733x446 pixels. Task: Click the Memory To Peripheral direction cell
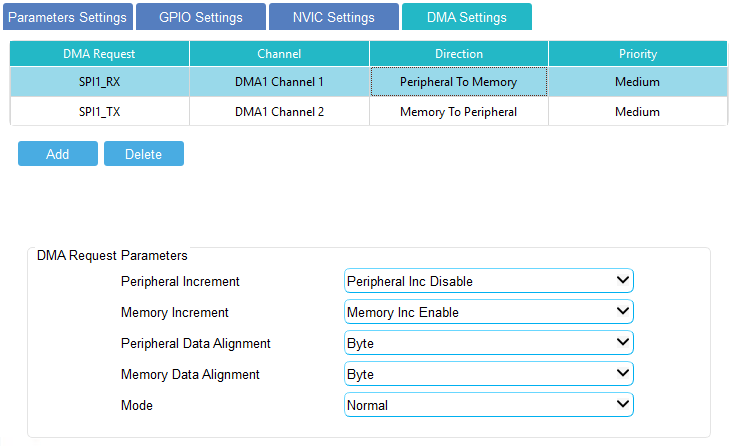click(x=458, y=112)
